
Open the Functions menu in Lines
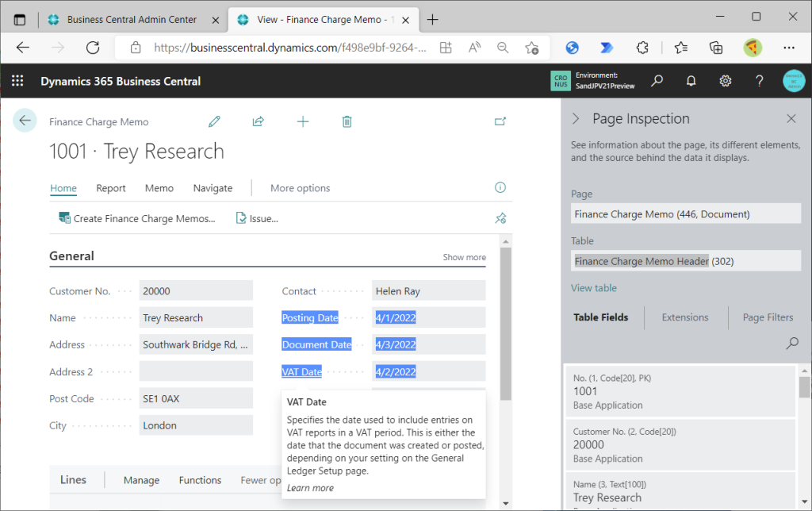pos(200,480)
